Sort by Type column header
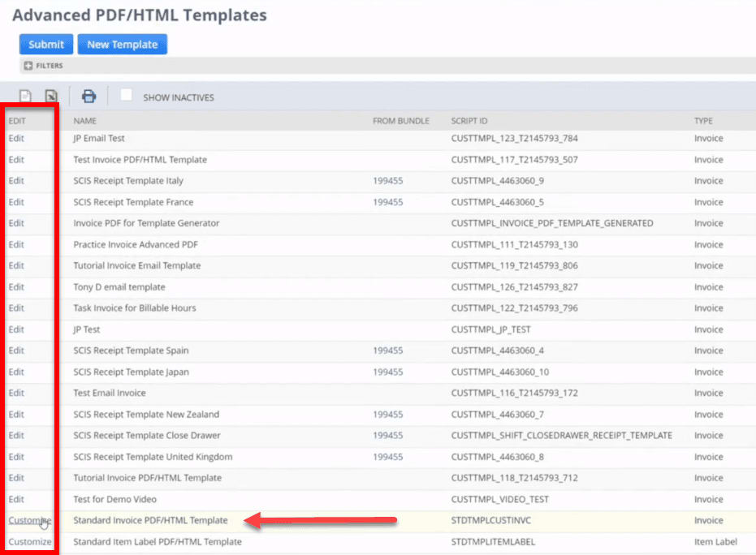 coord(703,121)
